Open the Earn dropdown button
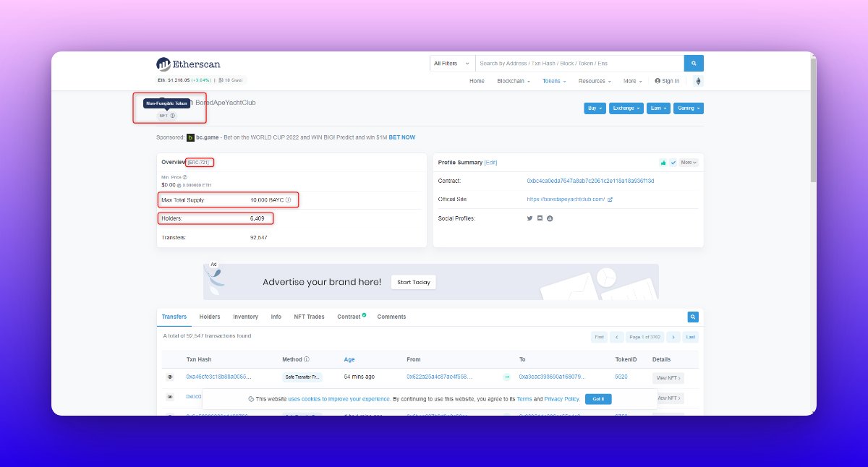The width and height of the screenshot is (868, 467). [658, 108]
